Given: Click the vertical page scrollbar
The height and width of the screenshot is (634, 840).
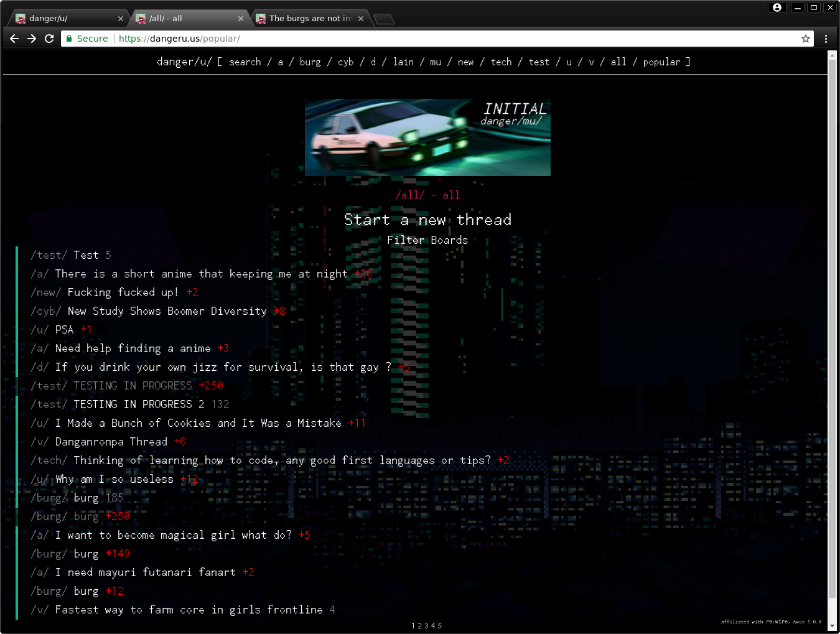Looking at the screenshot, I should pos(832,329).
